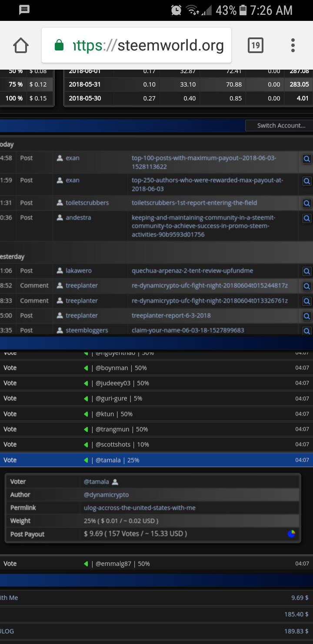Click the 2018-05-30 date cell
313x644 pixels.
pyautogui.click(x=85, y=98)
